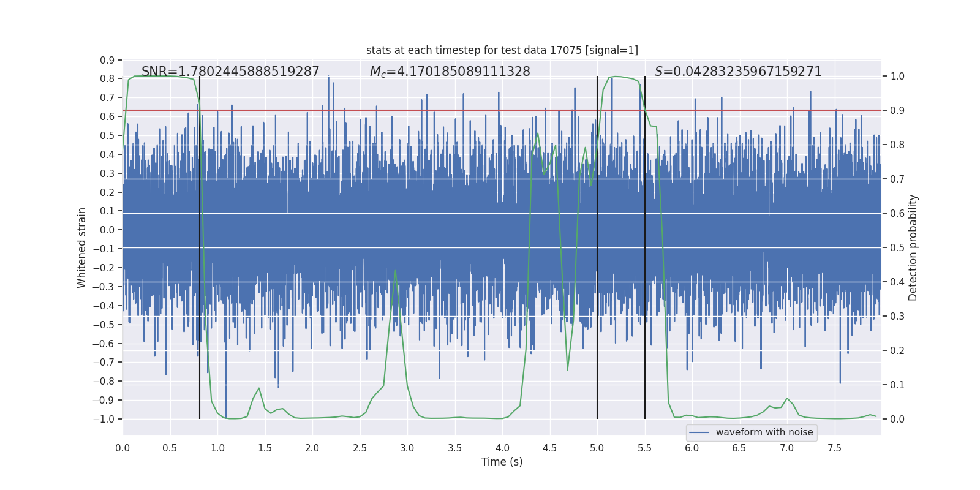
Task: Click the Mc chirp mass annotation
Action: [450, 72]
